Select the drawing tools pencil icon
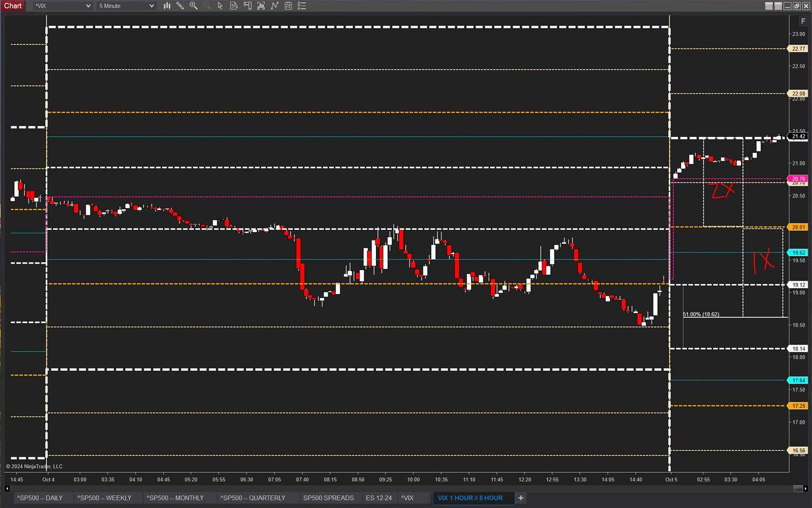 coord(180,6)
